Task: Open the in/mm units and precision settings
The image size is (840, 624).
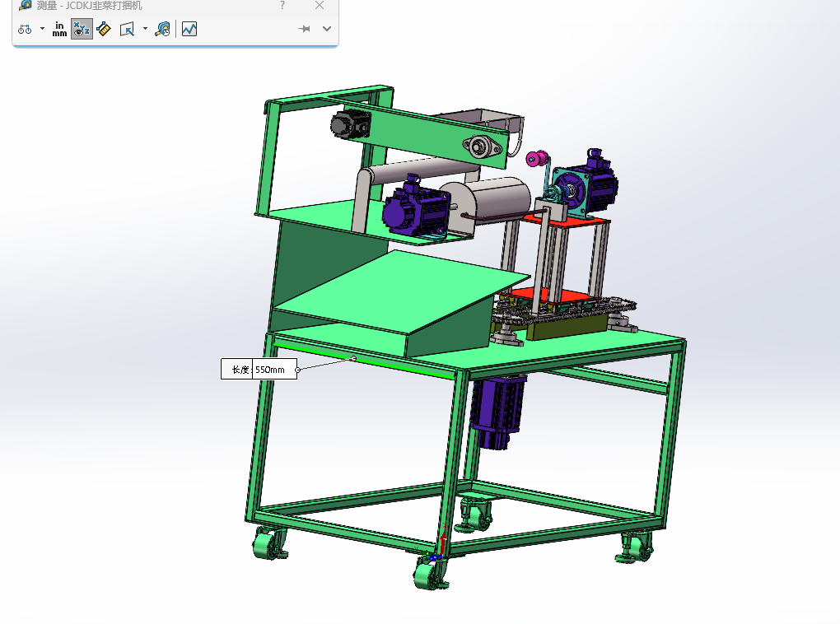Action: click(59, 30)
